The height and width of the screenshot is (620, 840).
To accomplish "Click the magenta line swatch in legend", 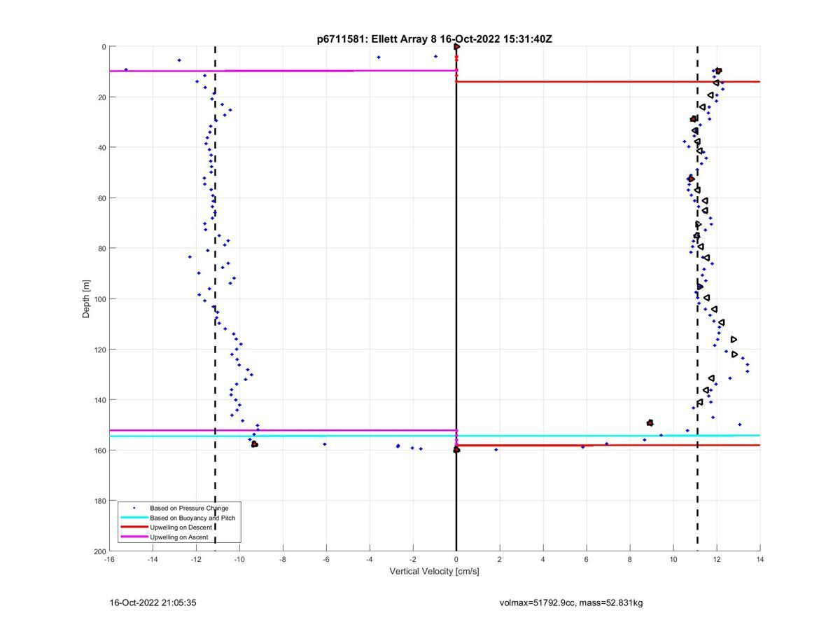I will tap(134, 537).
